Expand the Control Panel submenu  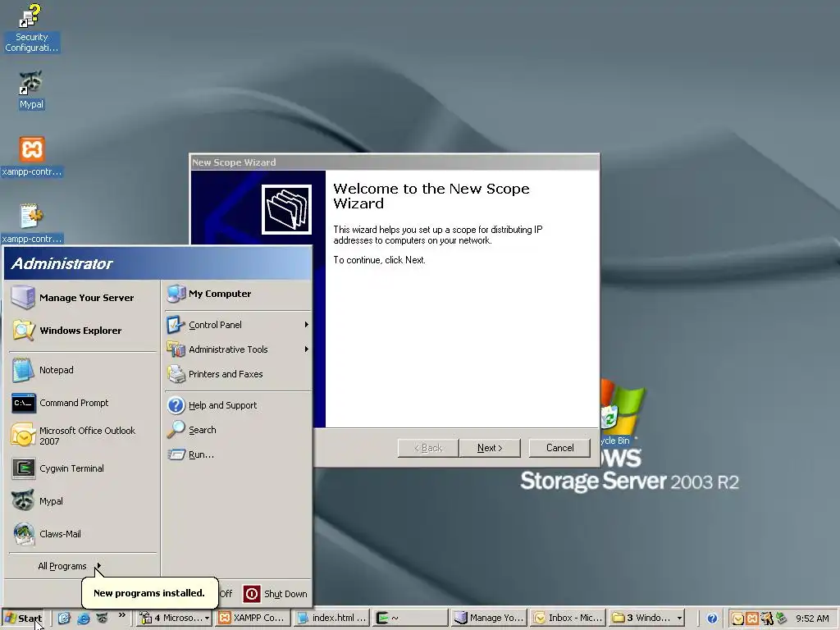click(x=238, y=325)
